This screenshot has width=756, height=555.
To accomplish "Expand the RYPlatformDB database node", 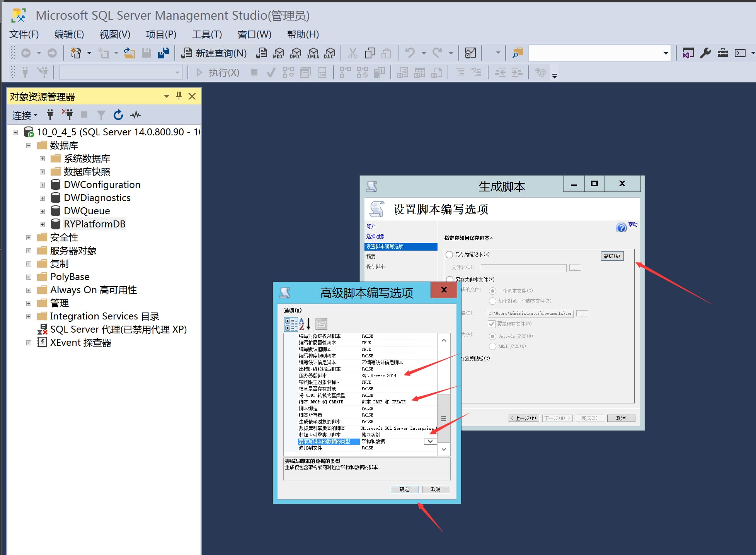I will tap(42, 224).
